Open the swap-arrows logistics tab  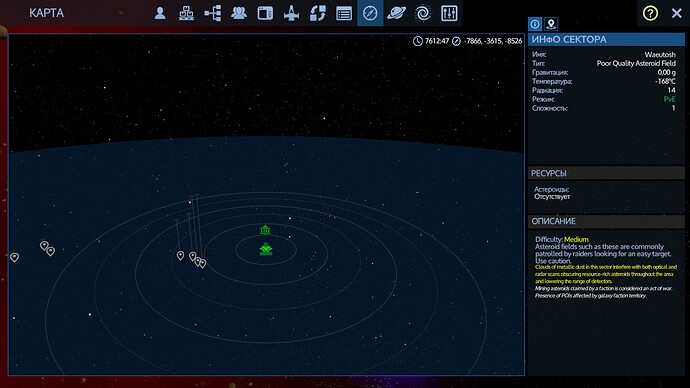(318, 13)
